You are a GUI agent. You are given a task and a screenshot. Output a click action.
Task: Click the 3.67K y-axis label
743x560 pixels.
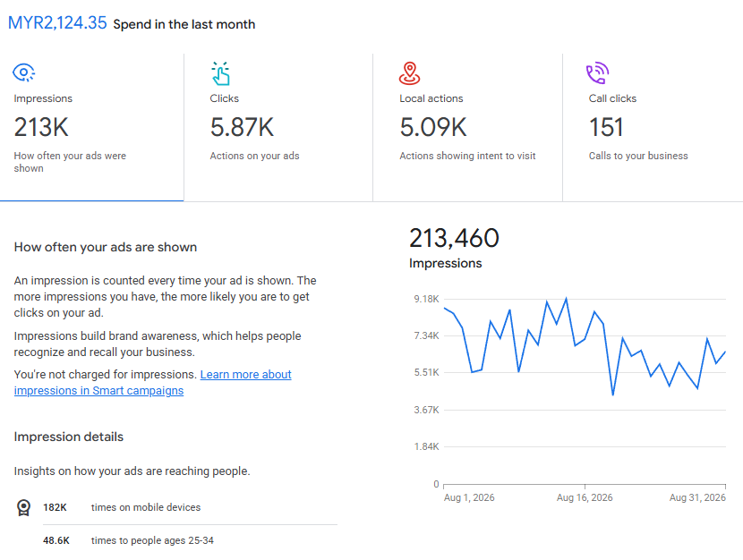(x=426, y=410)
